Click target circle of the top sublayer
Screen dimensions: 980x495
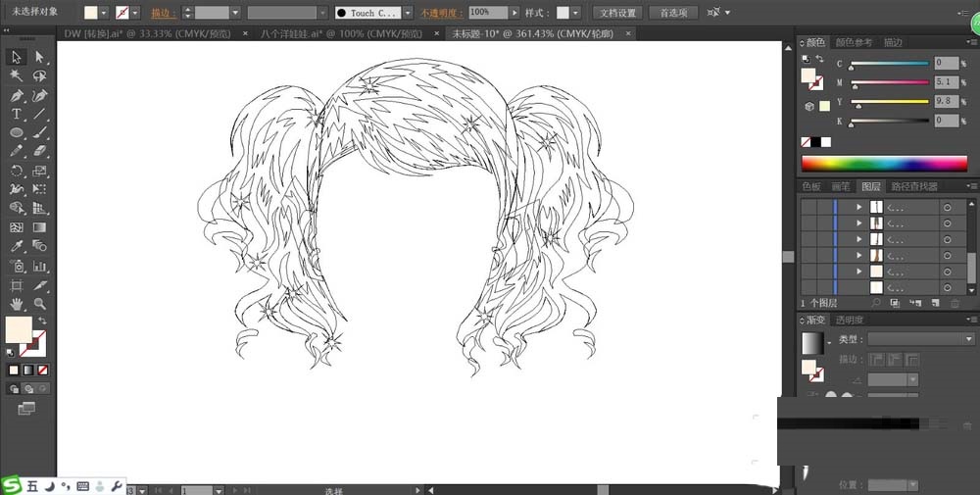[947, 208]
